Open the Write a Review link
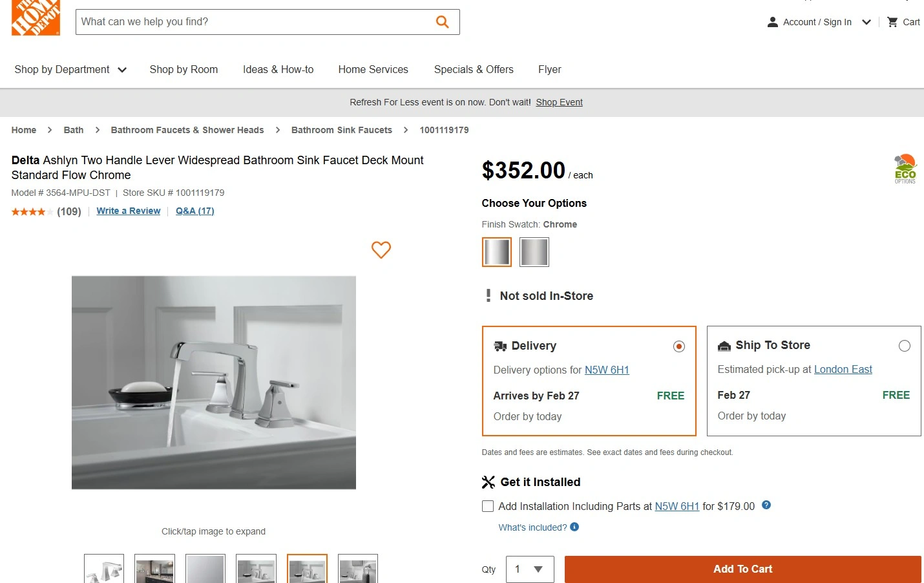The height and width of the screenshot is (583, 924). (128, 211)
